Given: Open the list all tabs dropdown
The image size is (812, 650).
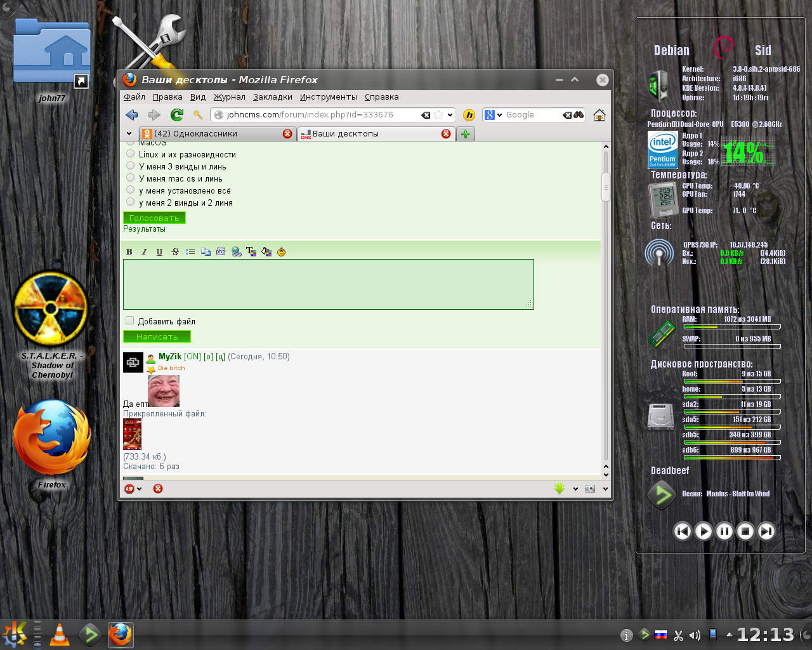Looking at the screenshot, I should tap(129, 134).
